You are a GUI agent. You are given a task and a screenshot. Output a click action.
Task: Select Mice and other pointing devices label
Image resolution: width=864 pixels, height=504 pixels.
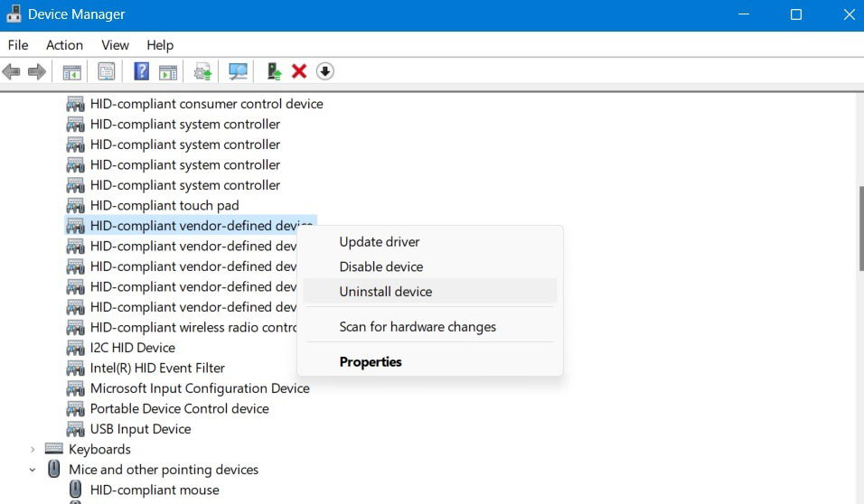[164, 470]
